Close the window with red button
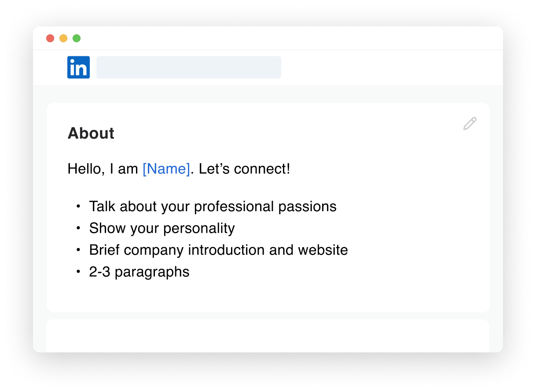This screenshot has height=392, width=536. click(50, 38)
